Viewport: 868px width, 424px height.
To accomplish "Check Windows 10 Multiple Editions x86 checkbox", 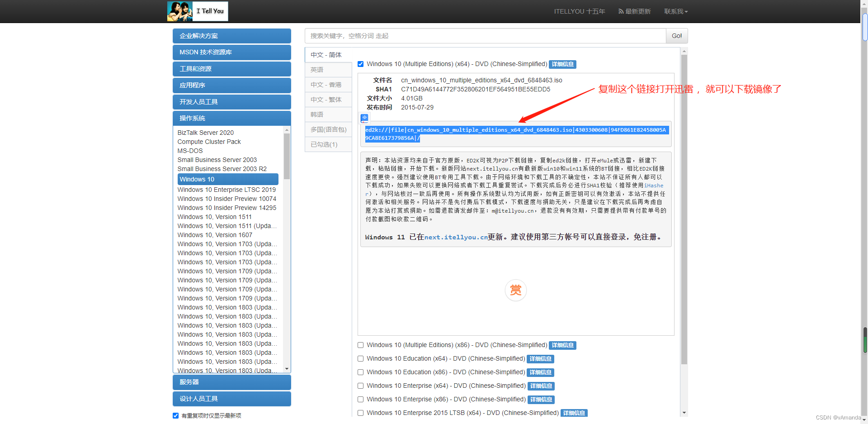I will click(x=361, y=345).
